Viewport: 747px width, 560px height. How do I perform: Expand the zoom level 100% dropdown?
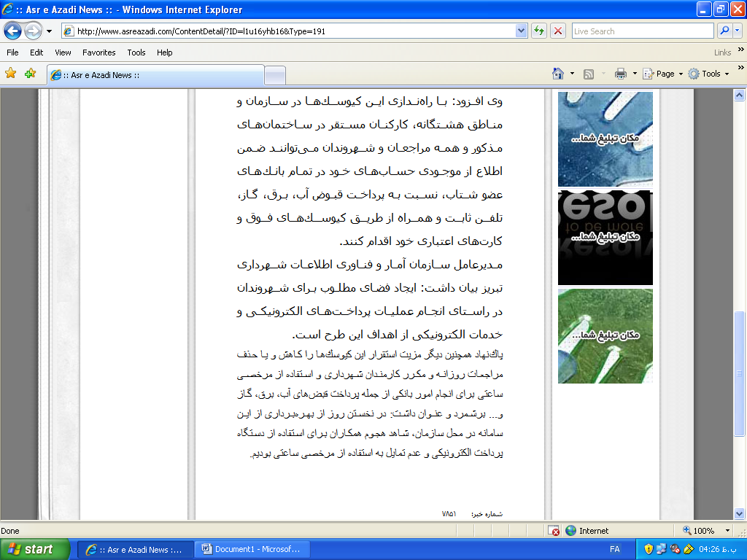tap(727, 531)
